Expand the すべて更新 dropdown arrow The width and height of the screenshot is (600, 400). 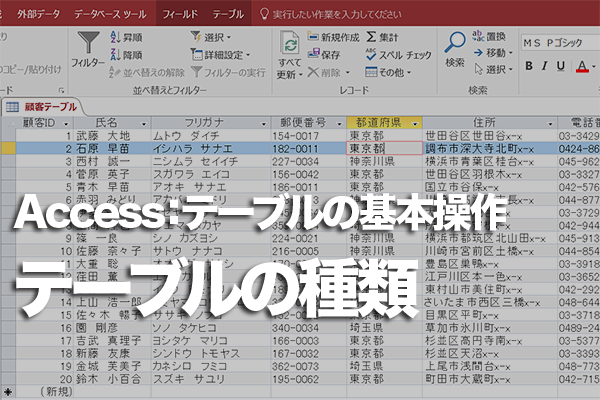point(300,75)
